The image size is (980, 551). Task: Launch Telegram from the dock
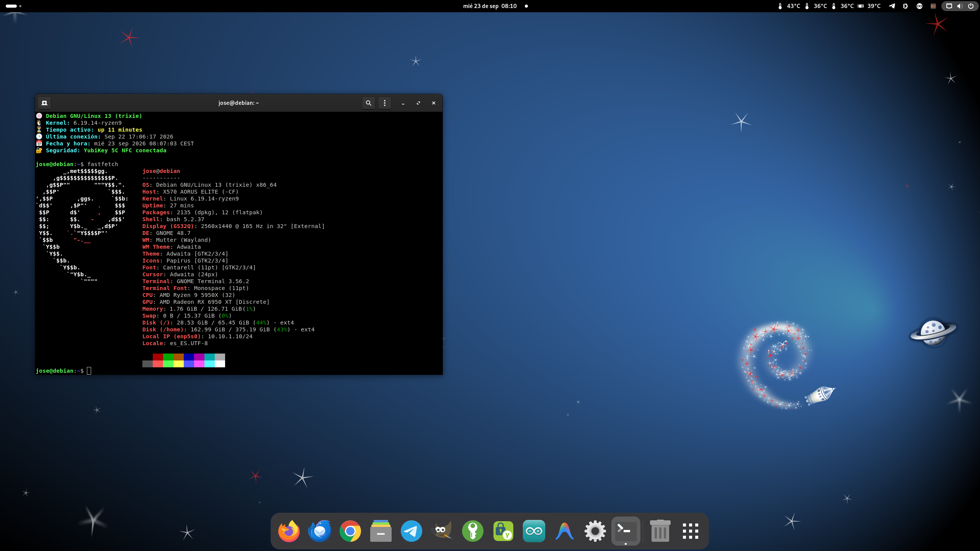411,531
